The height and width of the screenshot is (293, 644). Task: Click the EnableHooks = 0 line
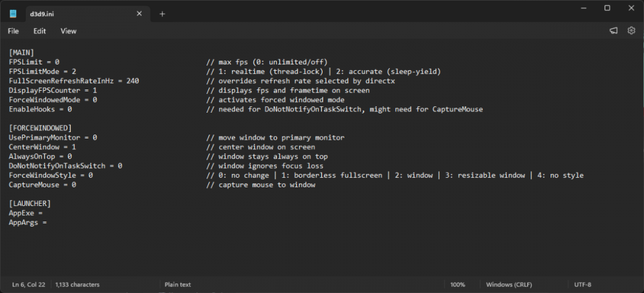click(x=40, y=109)
